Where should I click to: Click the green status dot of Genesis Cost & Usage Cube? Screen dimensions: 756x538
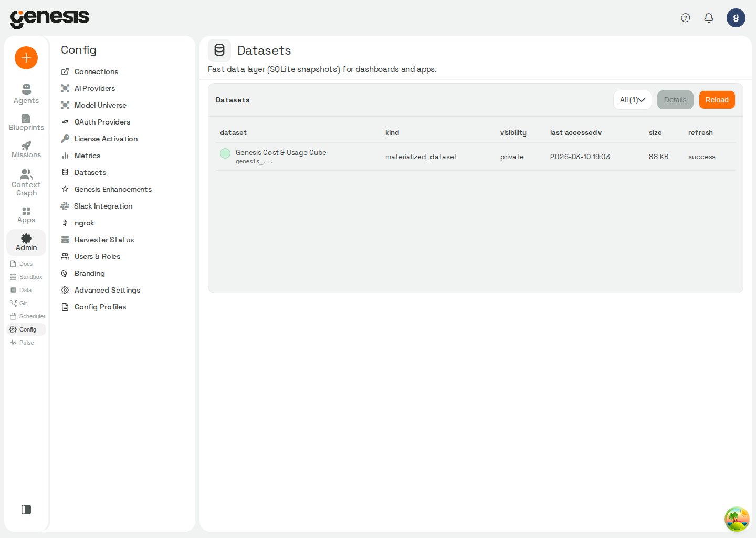(x=225, y=153)
